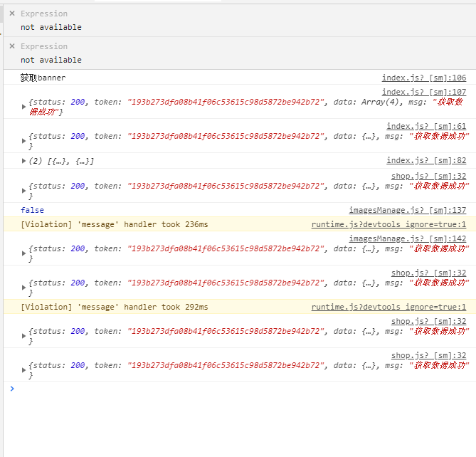Open first shop.js? [sm]:32 link below index.js:82
Screen dimensions: 476x457
pos(428,176)
